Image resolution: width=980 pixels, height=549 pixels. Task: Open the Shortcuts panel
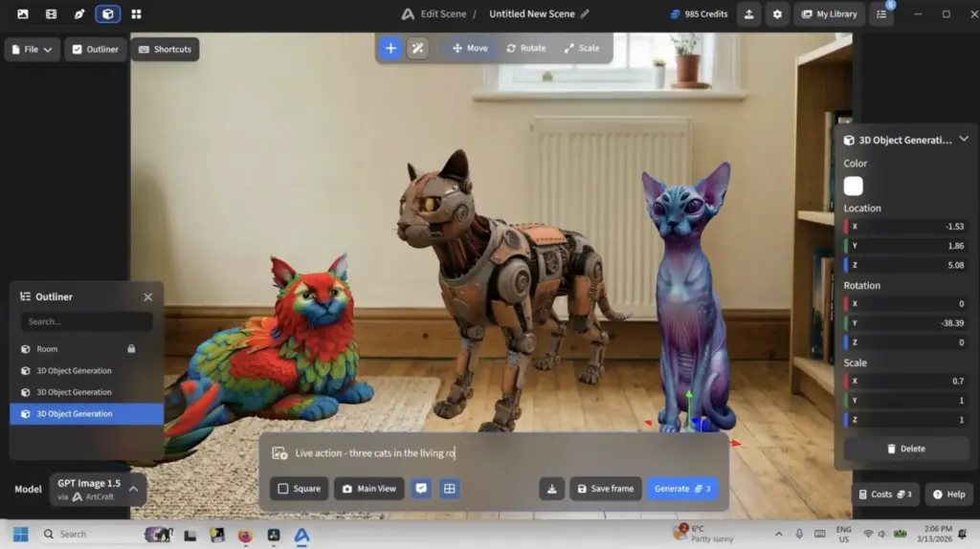point(165,50)
